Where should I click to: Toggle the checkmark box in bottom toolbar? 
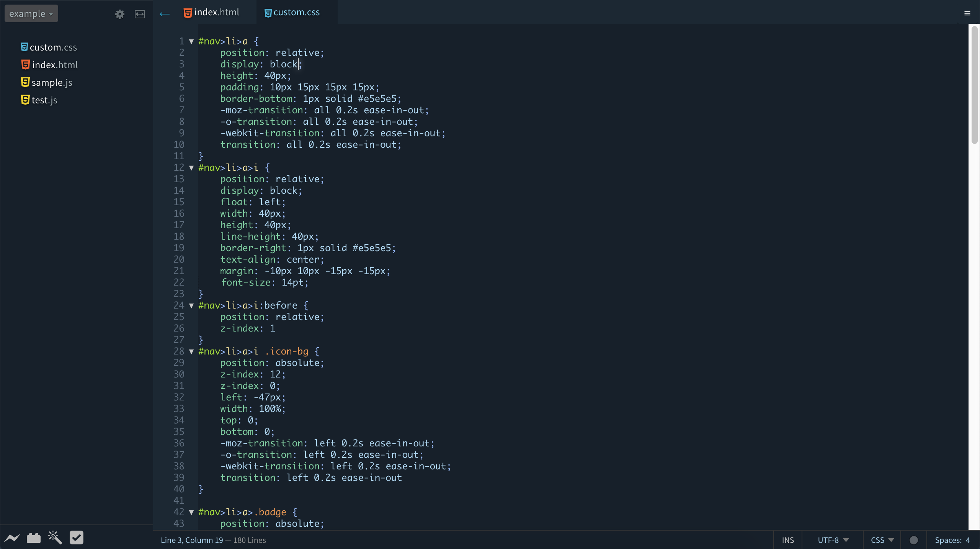pyautogui.click(x=77, y=538)
